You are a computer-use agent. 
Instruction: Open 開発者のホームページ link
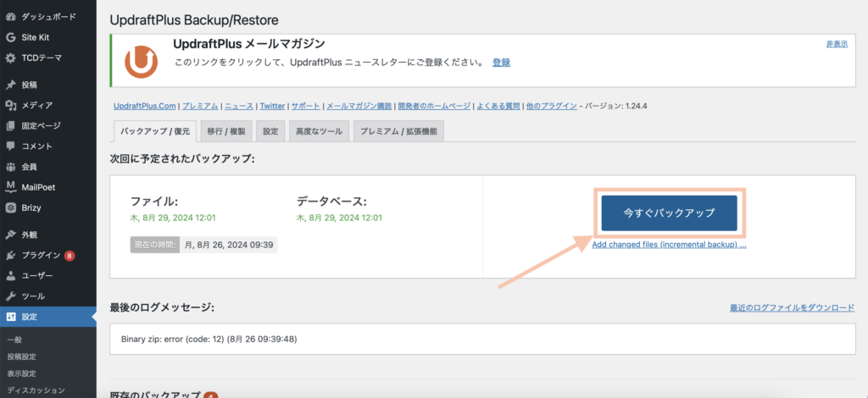click(435, 106)
